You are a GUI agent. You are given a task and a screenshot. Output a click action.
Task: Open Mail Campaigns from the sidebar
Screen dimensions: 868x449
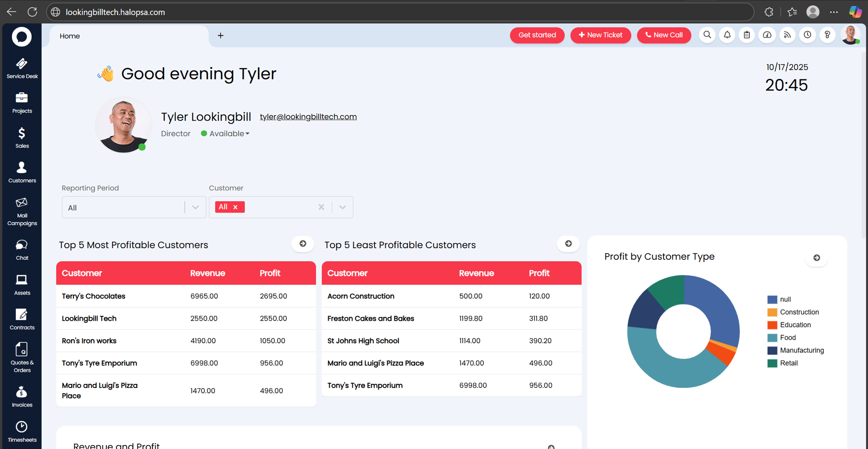pyautogui.click(x=22, y=212)
